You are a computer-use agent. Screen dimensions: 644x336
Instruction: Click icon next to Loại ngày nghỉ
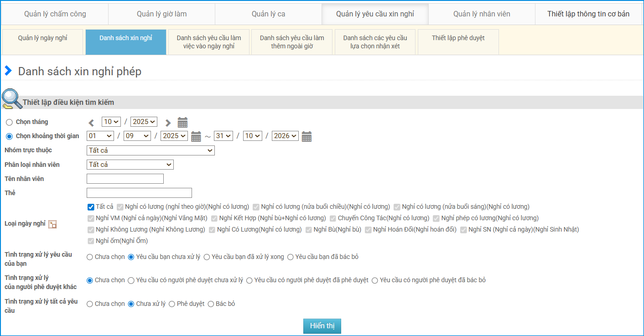[52, 224]
